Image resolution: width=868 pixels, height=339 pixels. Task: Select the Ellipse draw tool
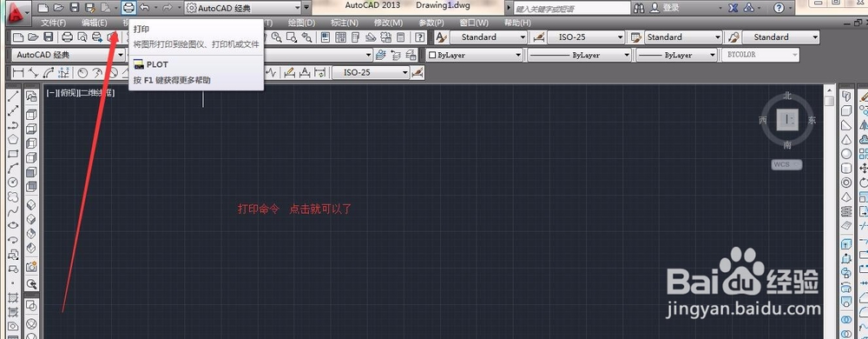click(x=13, y=225)
